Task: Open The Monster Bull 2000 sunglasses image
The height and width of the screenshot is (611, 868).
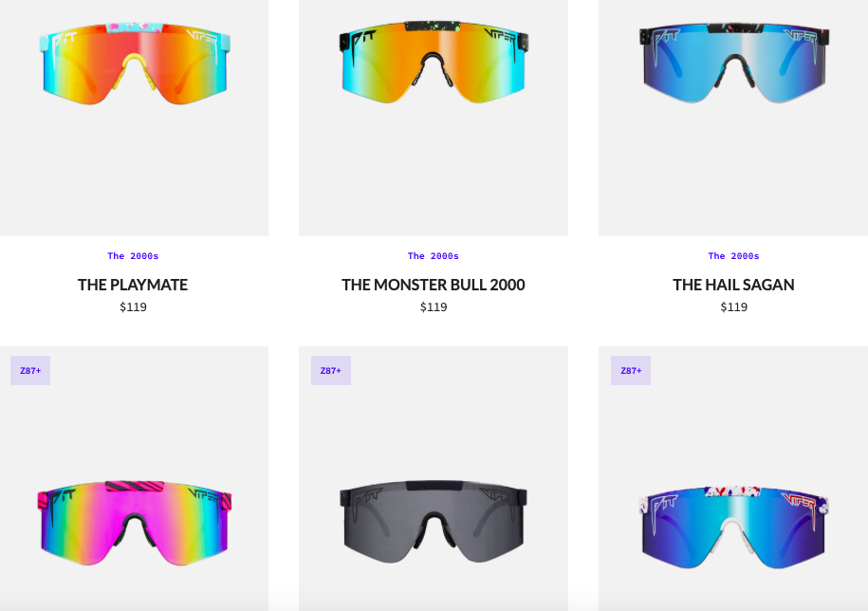Action: [x=434, y=62]
